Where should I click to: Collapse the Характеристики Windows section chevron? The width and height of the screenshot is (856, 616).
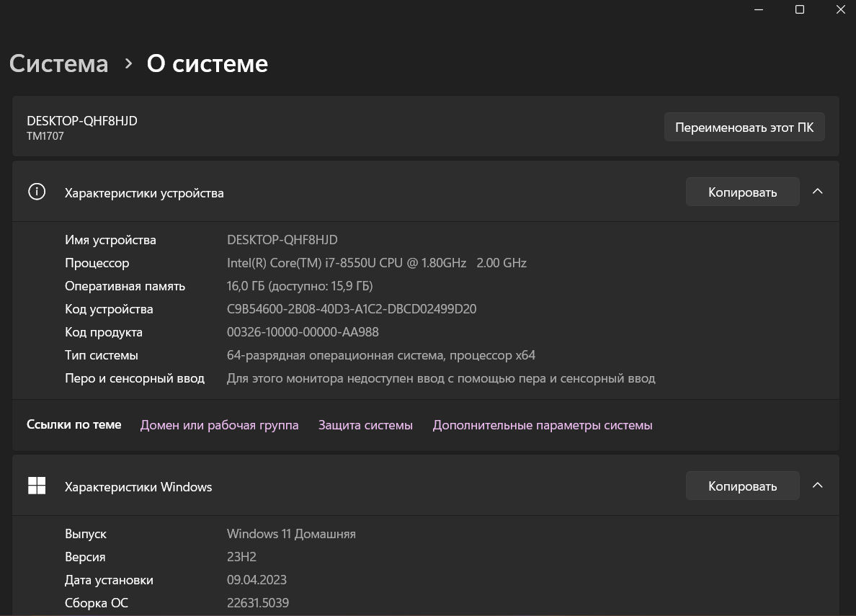point(817,485)
